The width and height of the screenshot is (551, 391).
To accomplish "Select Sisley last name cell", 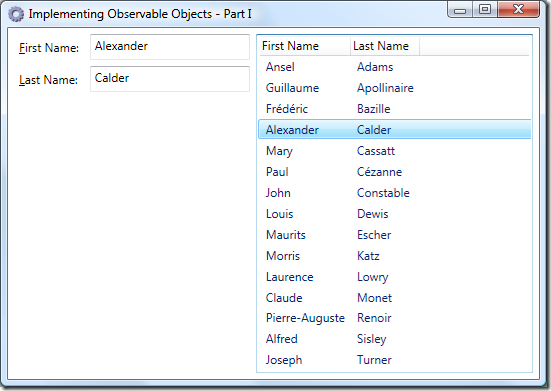I will pos(372,339).
